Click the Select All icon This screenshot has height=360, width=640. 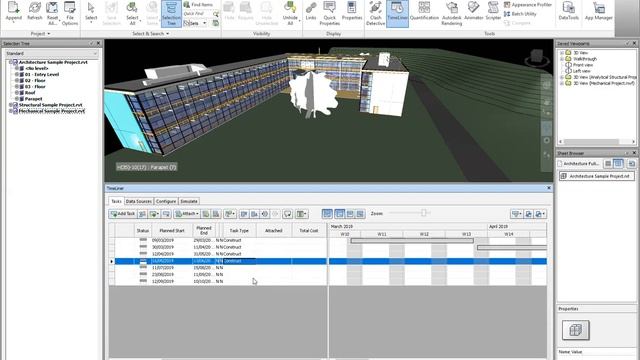click(132, 12)
